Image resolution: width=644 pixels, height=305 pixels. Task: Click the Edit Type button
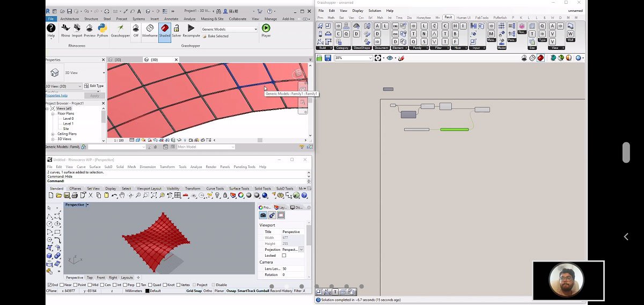tap(94, 86)
